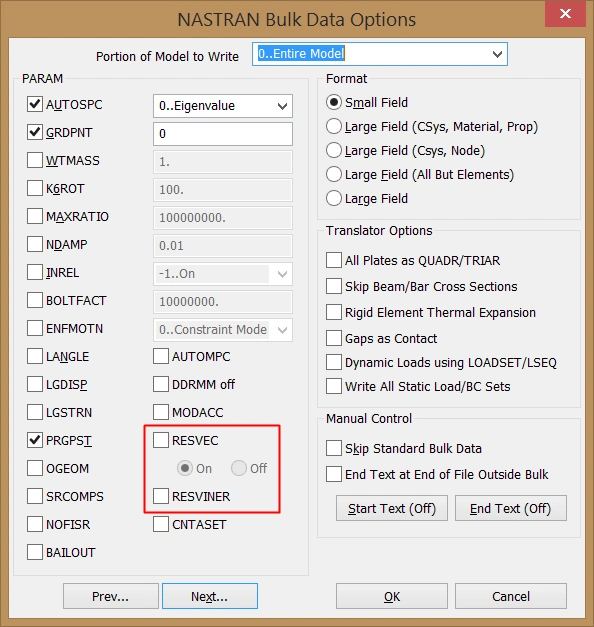Viewport: 594px width, 627px height.
Task: Check the RESVEC option
Action: (161, 440)
